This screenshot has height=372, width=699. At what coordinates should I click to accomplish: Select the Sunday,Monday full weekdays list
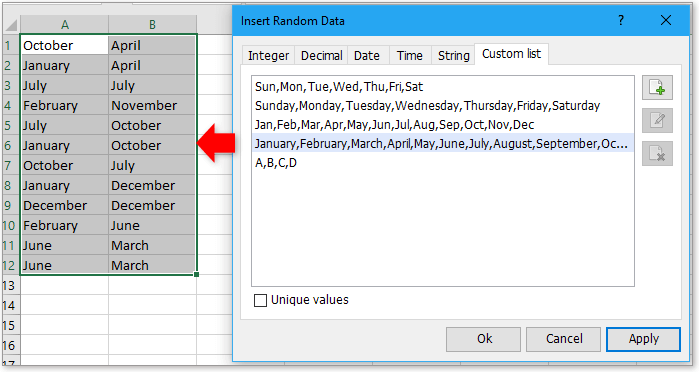point(442,106)
